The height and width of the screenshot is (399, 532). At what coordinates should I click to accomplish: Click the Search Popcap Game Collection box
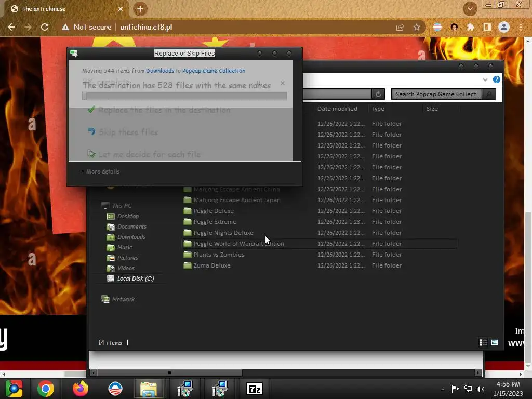coord(436,94)
